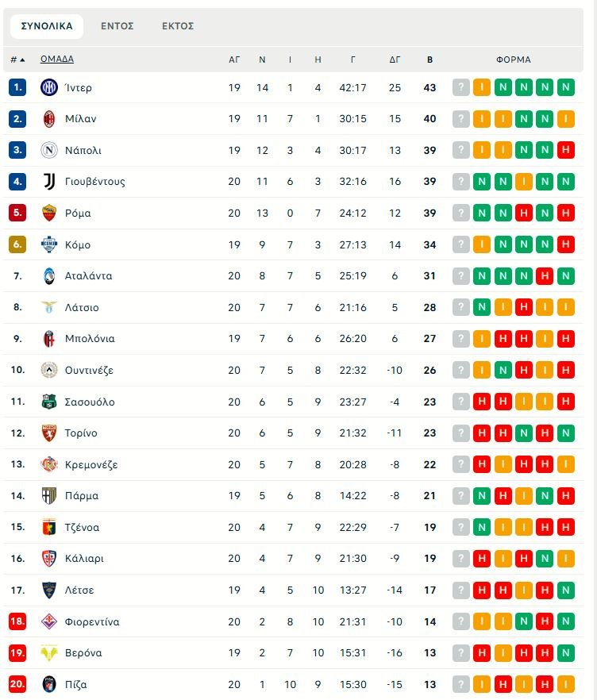The height and width of the screenshot is (700, 597).
Task: Open the Κόμο team link
Action: tap(78, 244)
